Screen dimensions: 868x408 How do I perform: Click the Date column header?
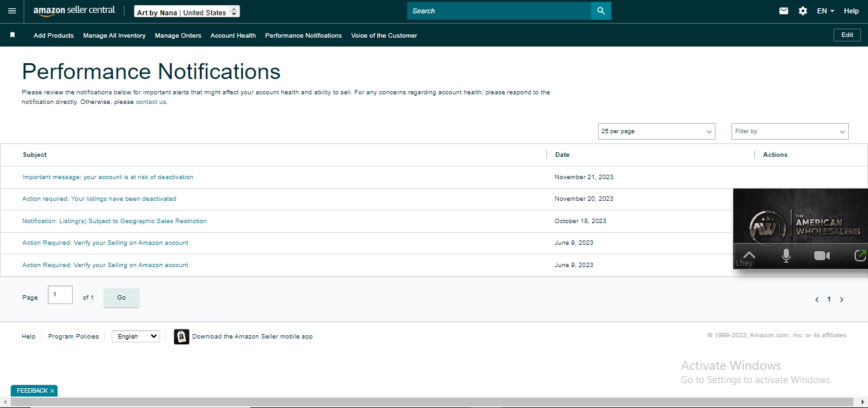[x=562, y=155]
